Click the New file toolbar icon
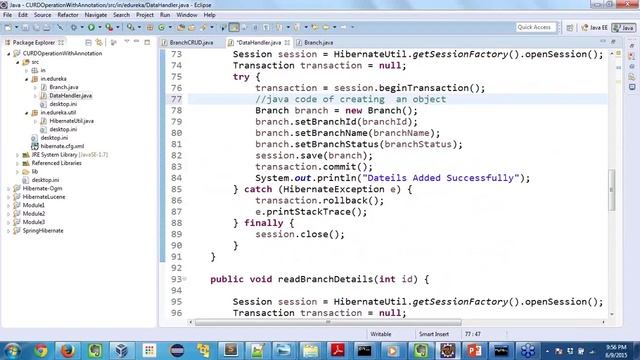 pos(8,27)
